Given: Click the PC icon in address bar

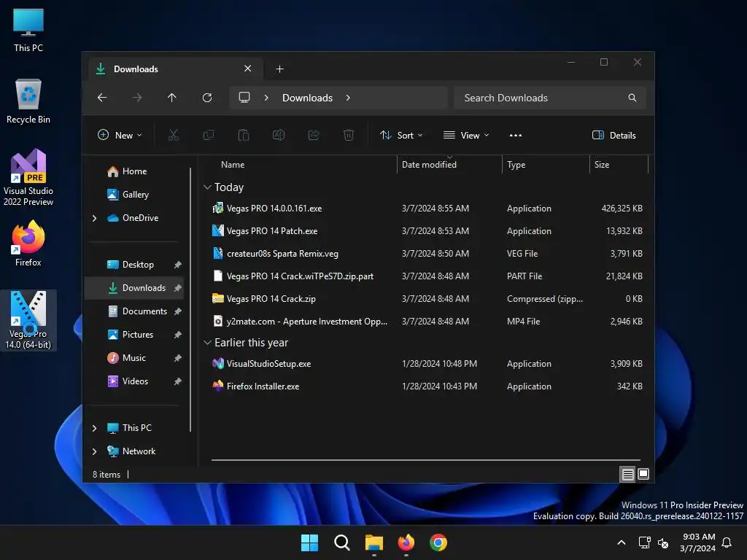Looking at the screenshot, I should [244, 98].
